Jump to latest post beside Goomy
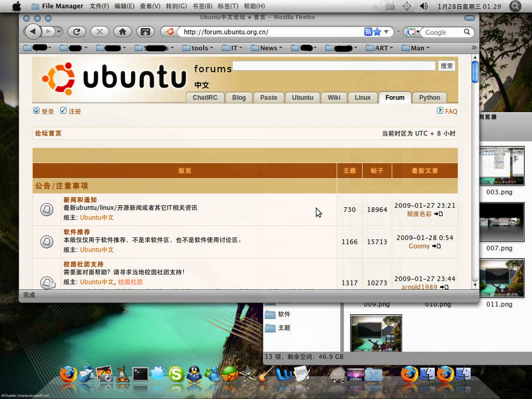Image resolution: width=532 pixels, height=399 pixels. click(x=436, y=246)
